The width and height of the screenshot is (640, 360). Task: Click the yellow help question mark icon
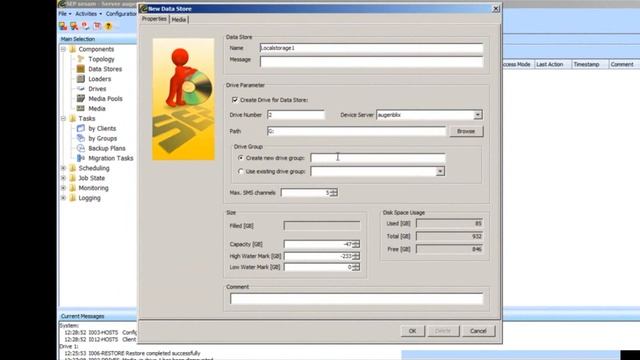(109, 26)
